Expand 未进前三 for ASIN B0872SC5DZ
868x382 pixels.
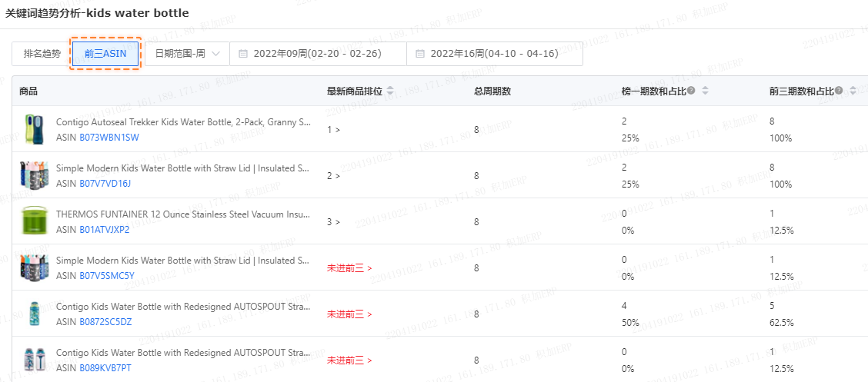click(349, 314)
